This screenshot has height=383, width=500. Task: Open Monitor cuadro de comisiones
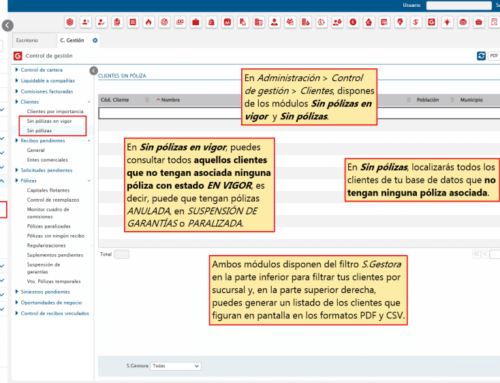click(48, 213)
